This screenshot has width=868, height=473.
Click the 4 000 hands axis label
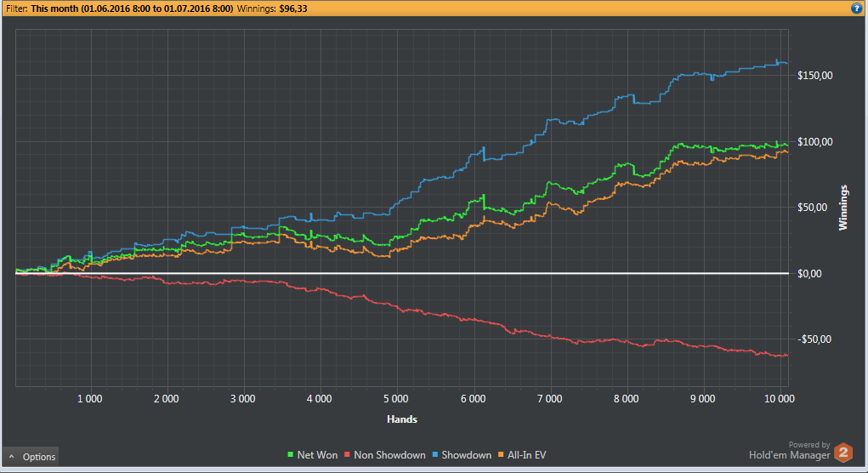320,399
